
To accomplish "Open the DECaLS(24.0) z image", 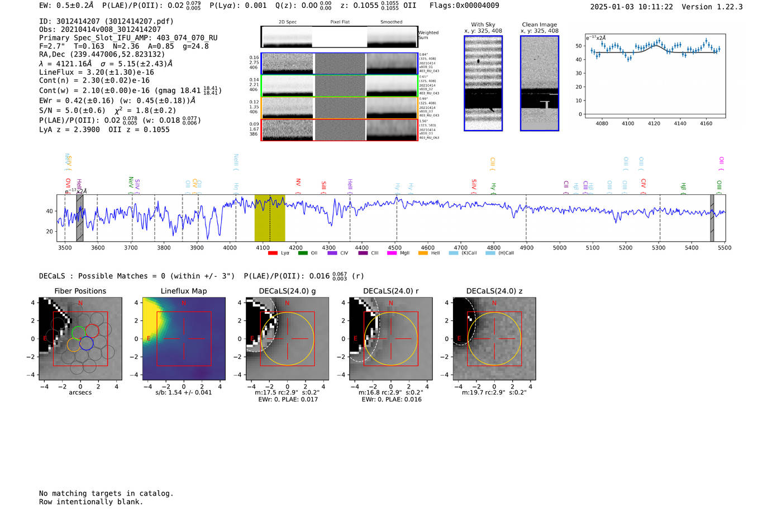I will click(494, 338).
